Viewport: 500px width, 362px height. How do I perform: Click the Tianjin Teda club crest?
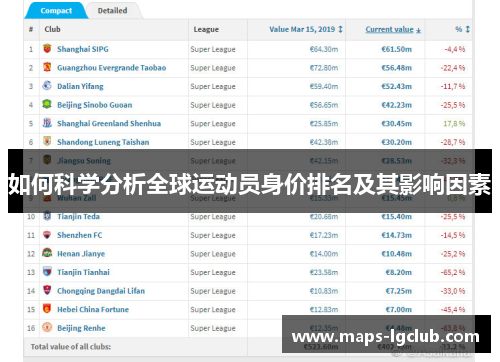[47, 216]
